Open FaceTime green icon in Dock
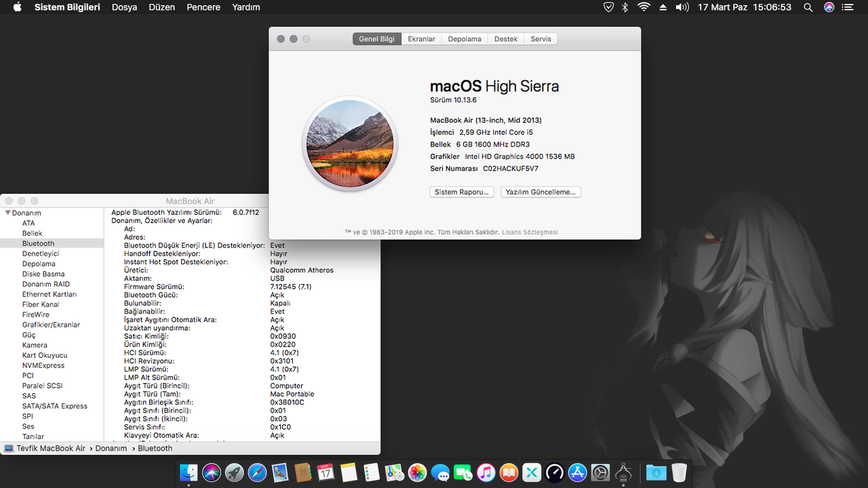Screen dimensions: 868x488 (x=463, y=472)
